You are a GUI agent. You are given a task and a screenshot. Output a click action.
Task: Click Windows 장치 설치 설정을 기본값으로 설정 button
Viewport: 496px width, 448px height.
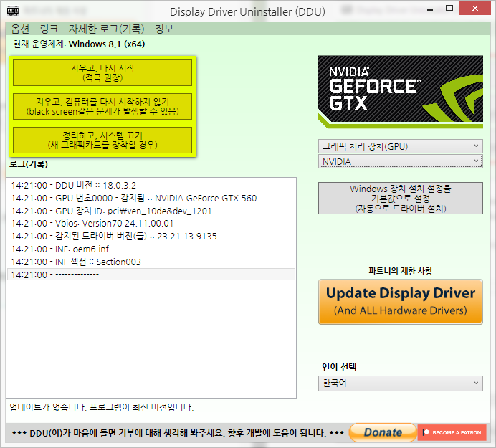[401, 199]
